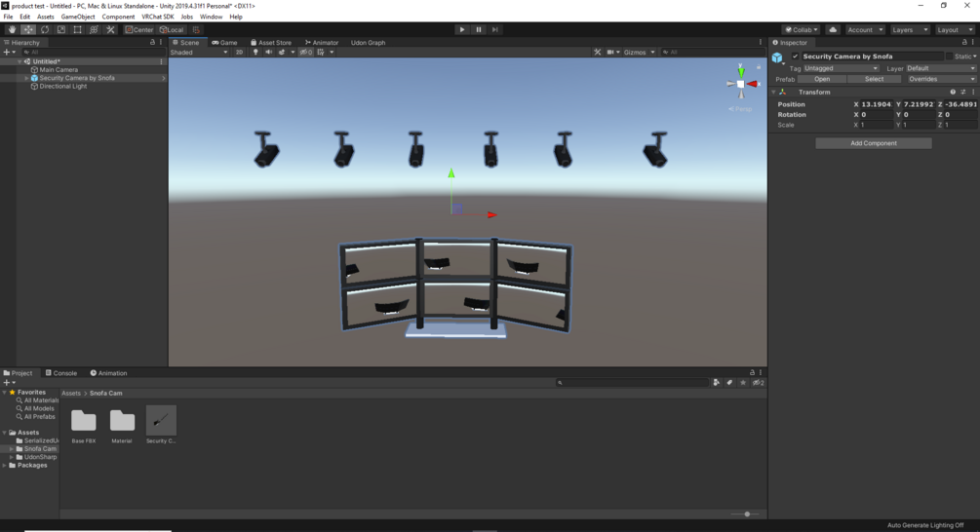Toggle pivot Center mode
980x532 pixels.
pos(138,29)
